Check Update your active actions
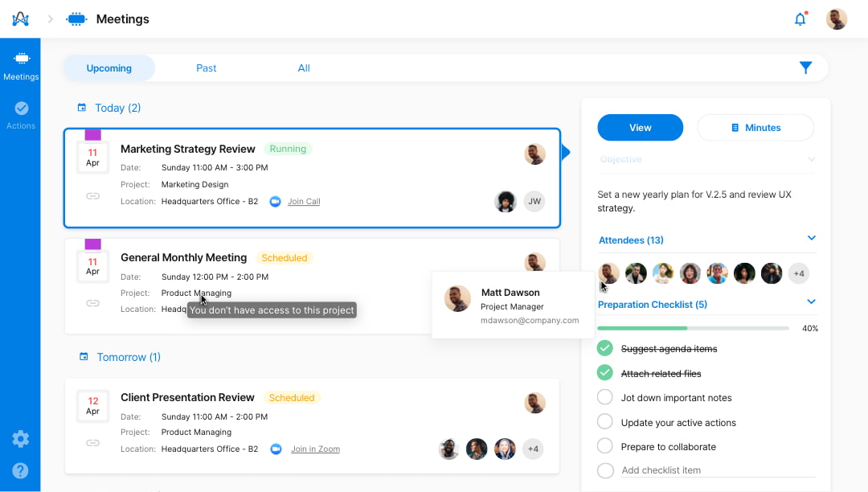868x492 pixels. tap(605, 422)
